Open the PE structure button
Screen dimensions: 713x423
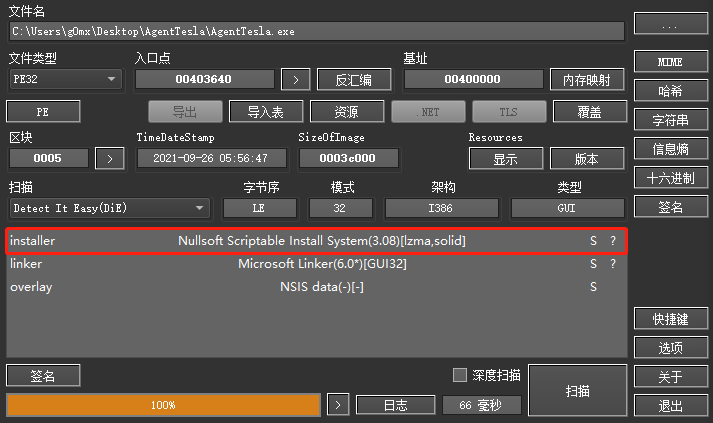click(43, 111)
